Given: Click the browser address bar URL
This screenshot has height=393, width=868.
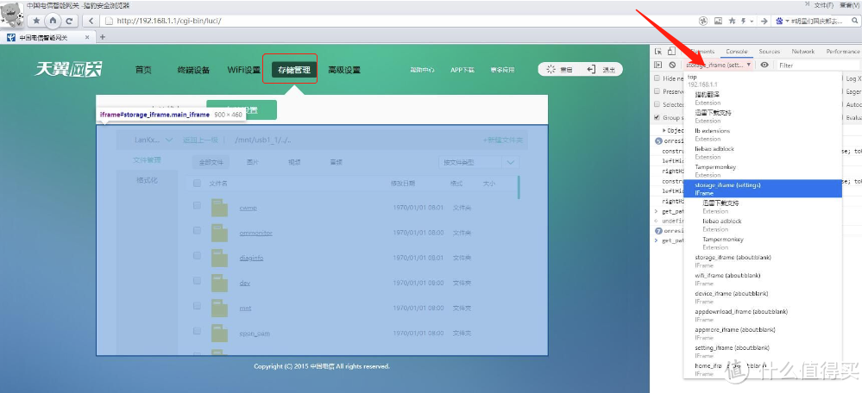Looking at the screenshot, I should (169, 21).
